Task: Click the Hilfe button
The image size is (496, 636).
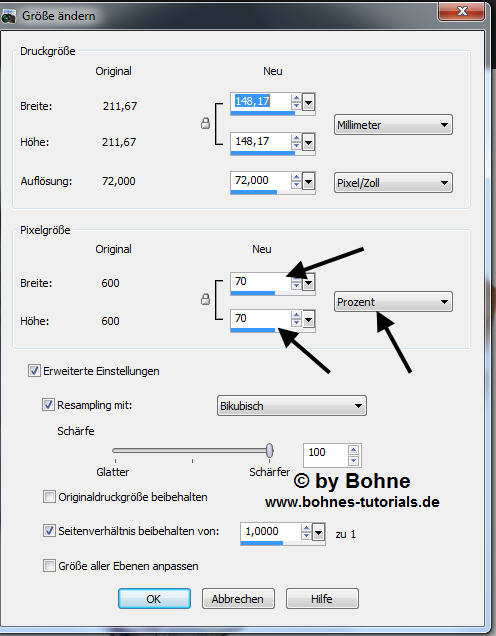Action: coord(322,599)
